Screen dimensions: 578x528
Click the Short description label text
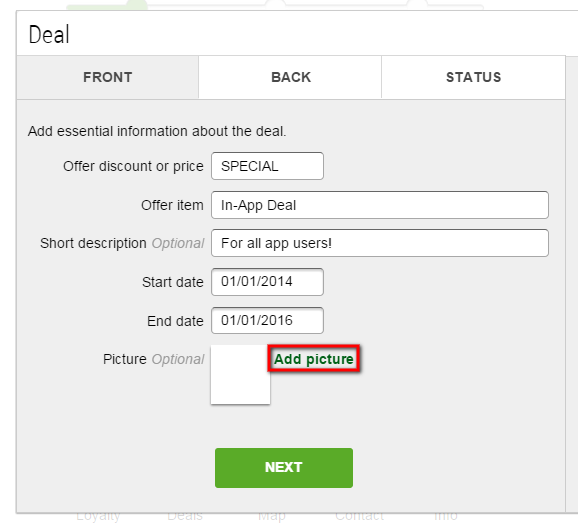click(x=93, y=243)
